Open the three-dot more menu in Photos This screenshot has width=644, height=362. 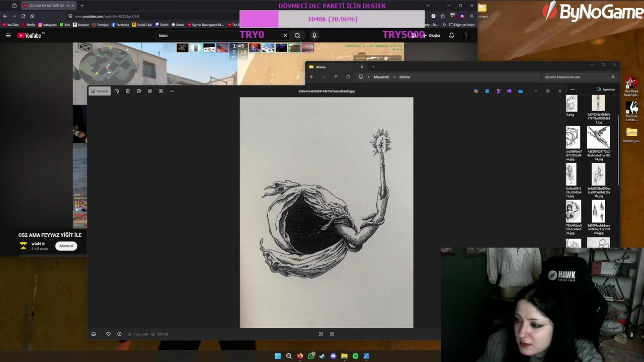172,91
